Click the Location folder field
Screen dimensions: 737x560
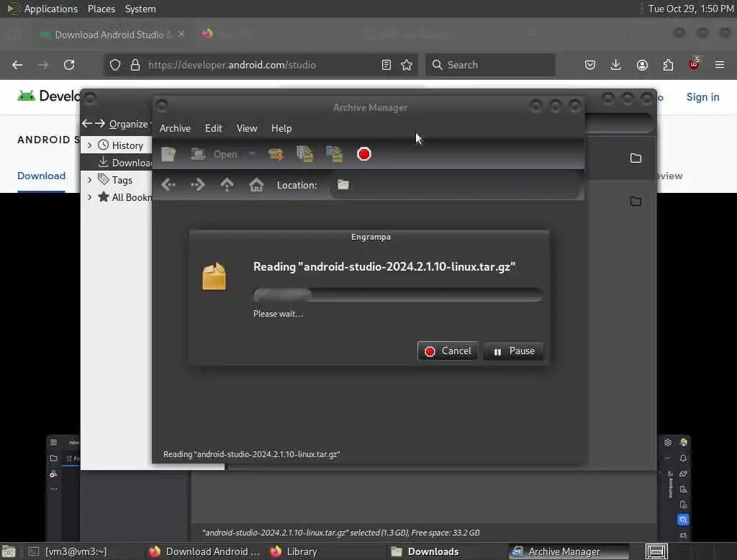[455, 185]
